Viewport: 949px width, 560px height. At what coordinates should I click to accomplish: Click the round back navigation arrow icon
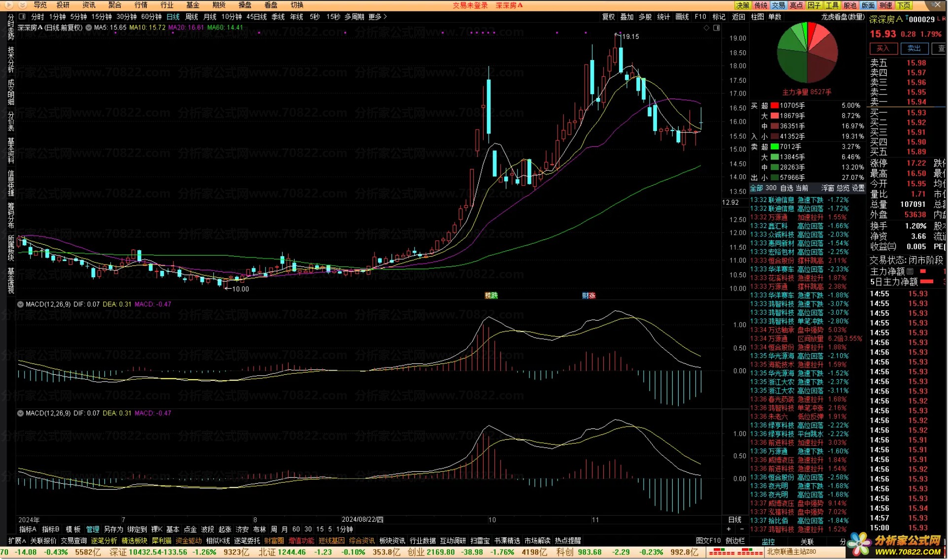10,5
